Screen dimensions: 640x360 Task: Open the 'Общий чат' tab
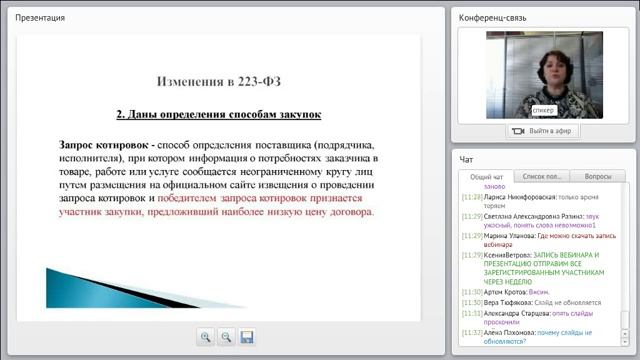486,177
